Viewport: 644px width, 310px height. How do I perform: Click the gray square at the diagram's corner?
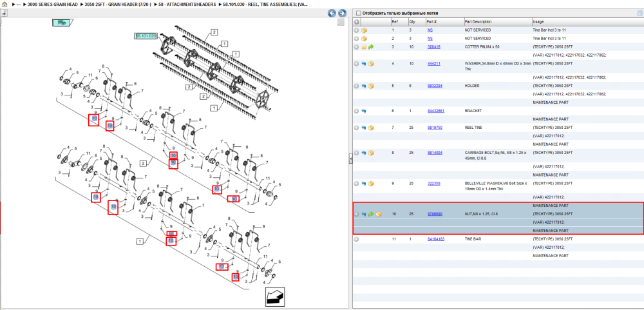tap(341, 23)
